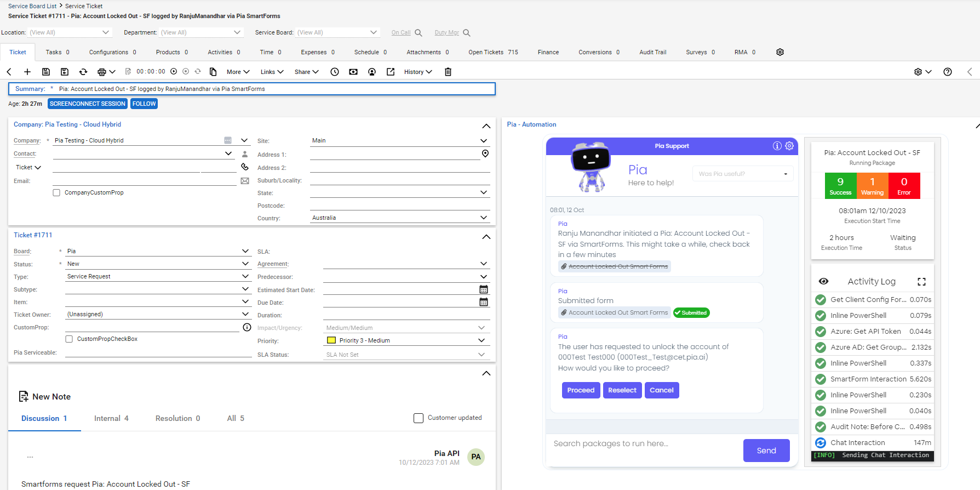Start the timer with play icon
980x490 pixels.
(x=174, y=71)
